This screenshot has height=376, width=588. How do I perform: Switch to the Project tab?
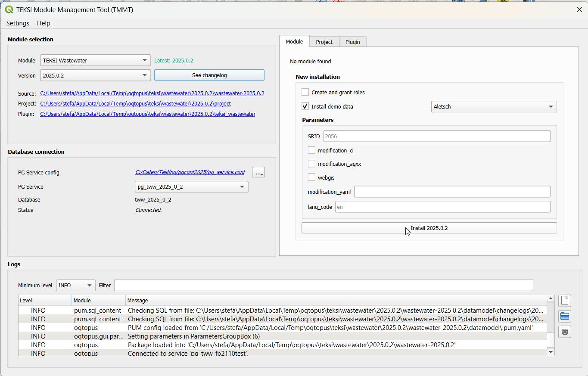point(324,42)
